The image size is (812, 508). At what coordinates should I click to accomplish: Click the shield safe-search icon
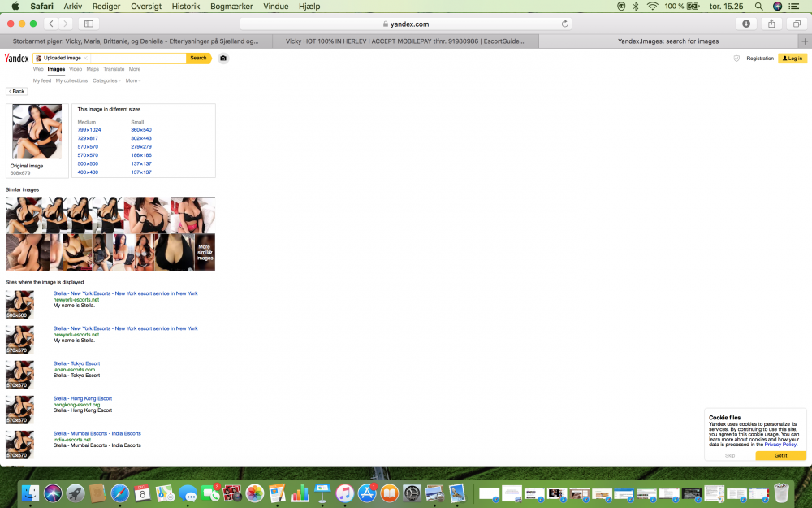click(x=736, y=59)
